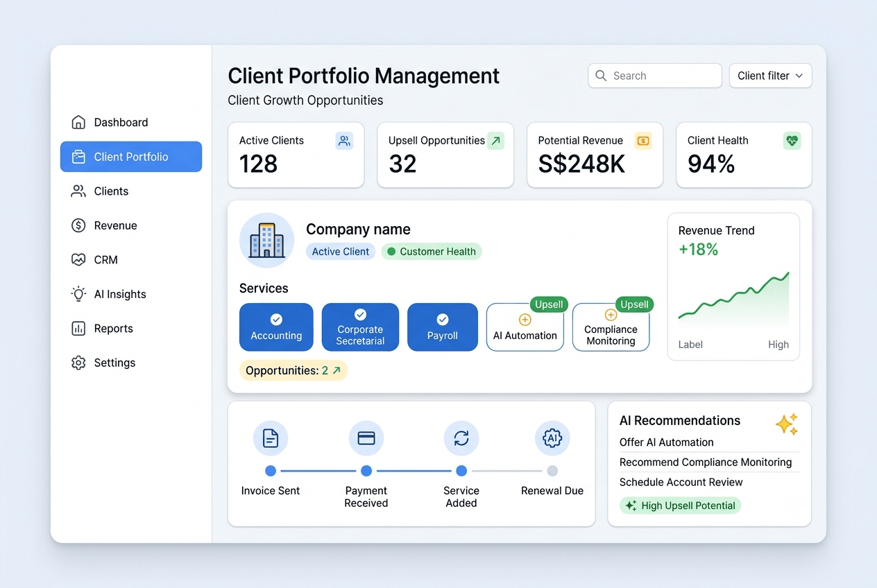The width and height of the screenshot is (877, 588).
Task: Click the Clients people icon in sidebar
Action: [x=78, y=191]
